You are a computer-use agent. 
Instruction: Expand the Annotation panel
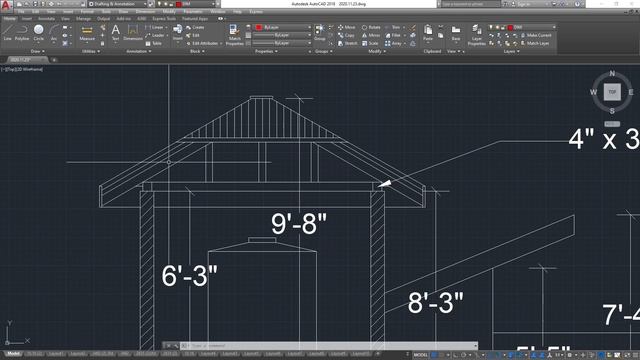[x=139, y=51]
